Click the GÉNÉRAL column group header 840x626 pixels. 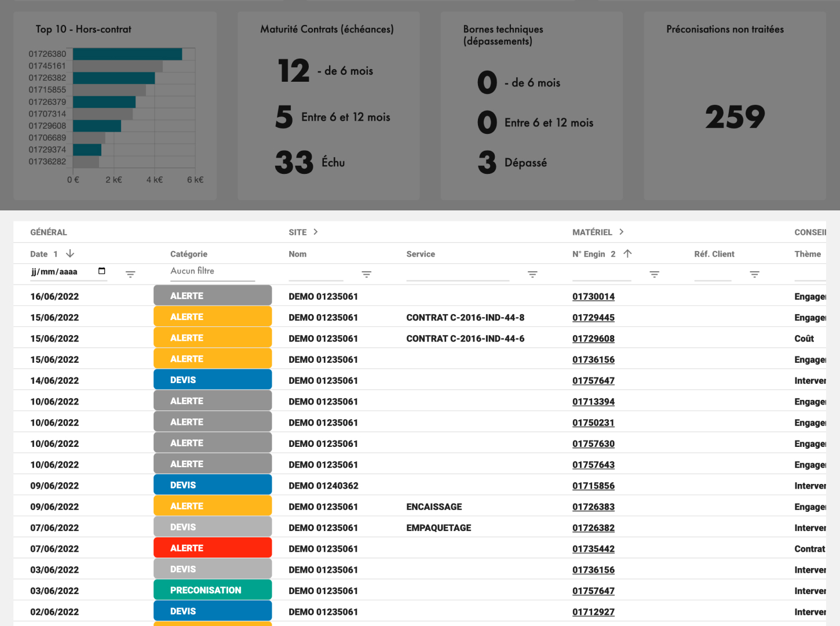pos(49,232)
